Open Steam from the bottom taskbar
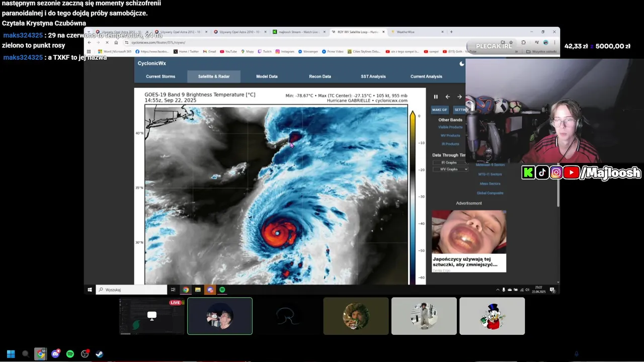Viewport: 644px width, 362px height. point(100,354)
